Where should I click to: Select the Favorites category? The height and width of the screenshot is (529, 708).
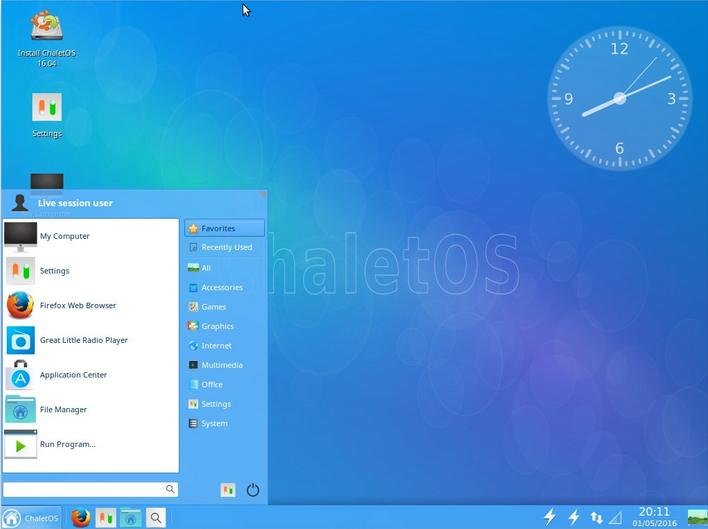[x=224, y=228]
